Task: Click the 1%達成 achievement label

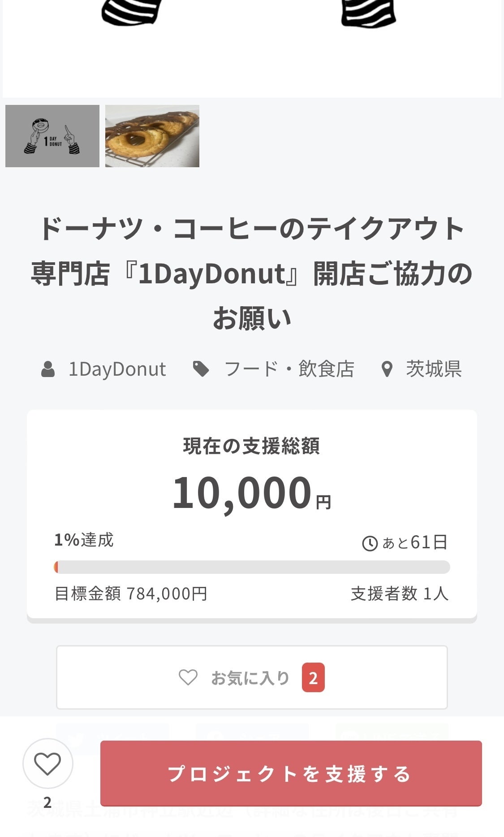Action: 84,540
